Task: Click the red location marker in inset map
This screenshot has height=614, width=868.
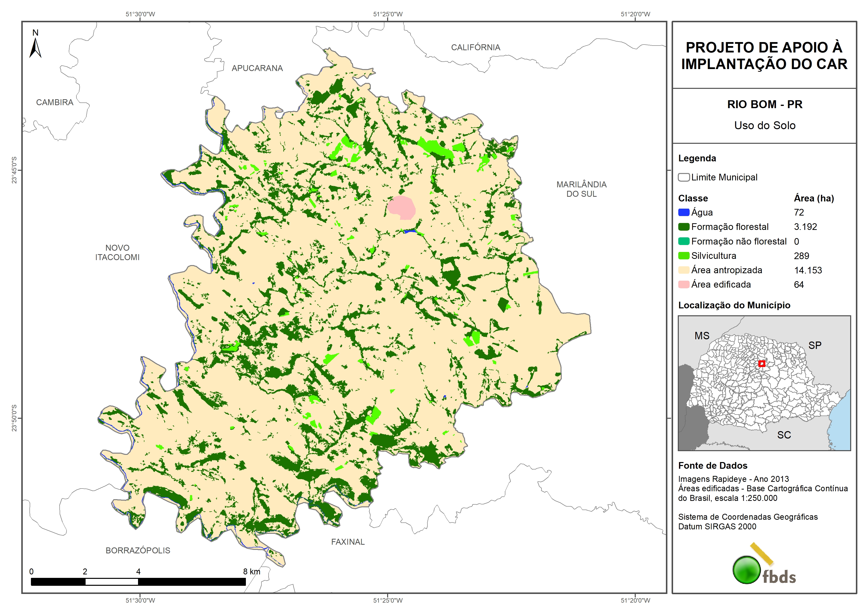Action: pyautogui.click(x=762, y=364)
